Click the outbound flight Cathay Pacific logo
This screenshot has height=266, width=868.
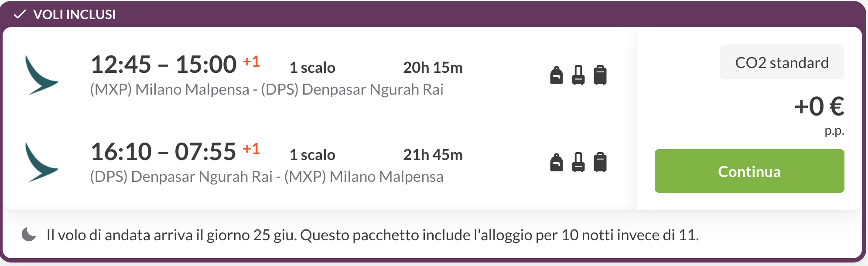click(41, 75)
